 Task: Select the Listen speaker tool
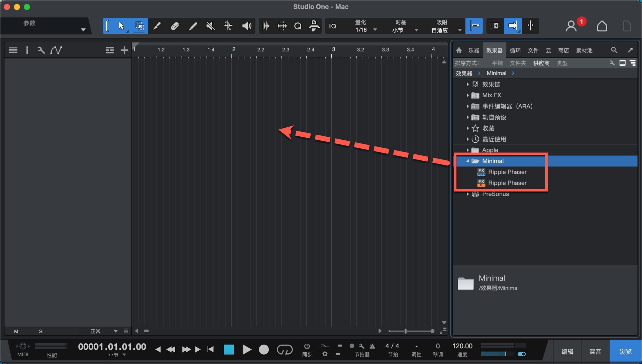[246, 26]
